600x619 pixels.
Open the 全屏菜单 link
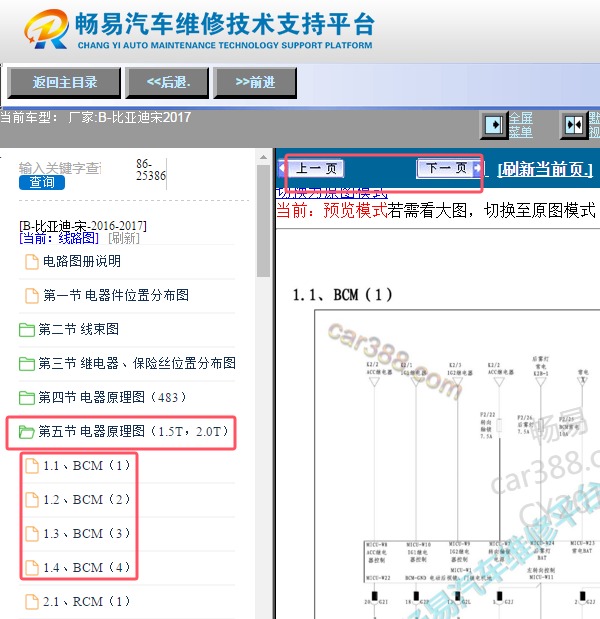pos(521,125)
